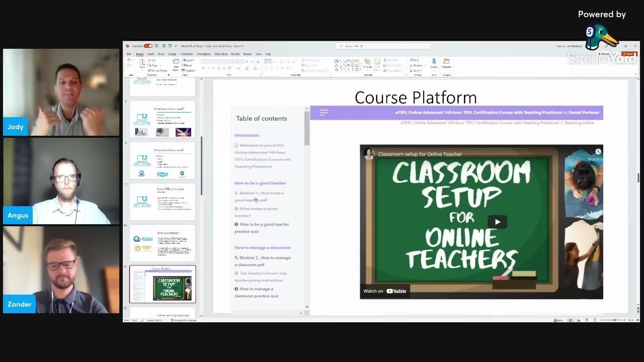The height and width of the screenshot is (362, 644).
Task: Open the File menu tab
Action: click(x=129, y=54)
